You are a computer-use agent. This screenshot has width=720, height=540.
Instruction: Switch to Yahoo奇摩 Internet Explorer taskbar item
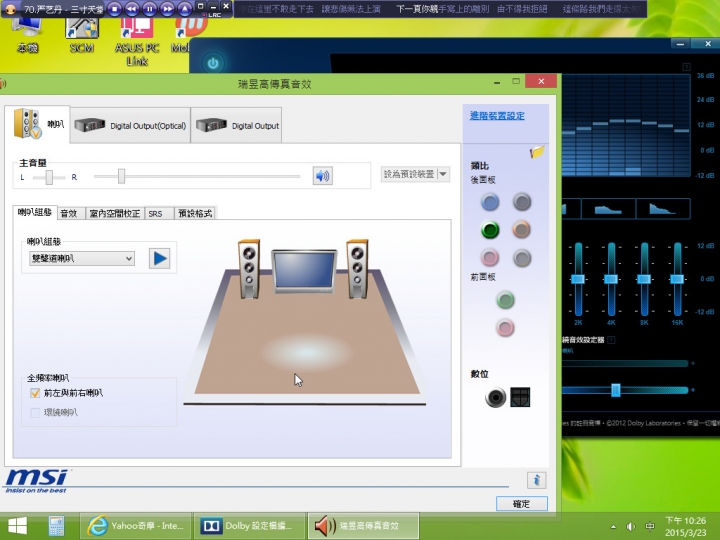(x=135, y=526)
